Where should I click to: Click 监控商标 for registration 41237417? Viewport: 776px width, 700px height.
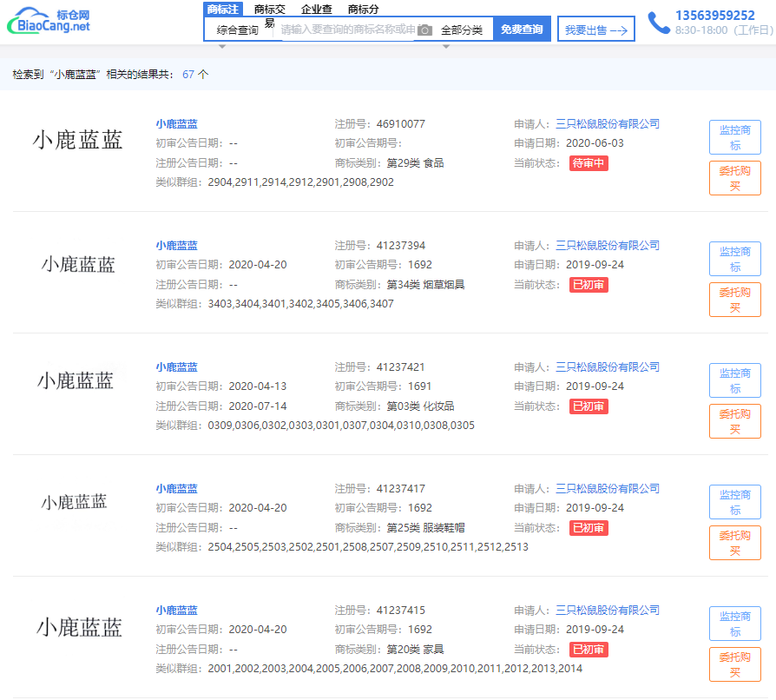click(735, 502)
